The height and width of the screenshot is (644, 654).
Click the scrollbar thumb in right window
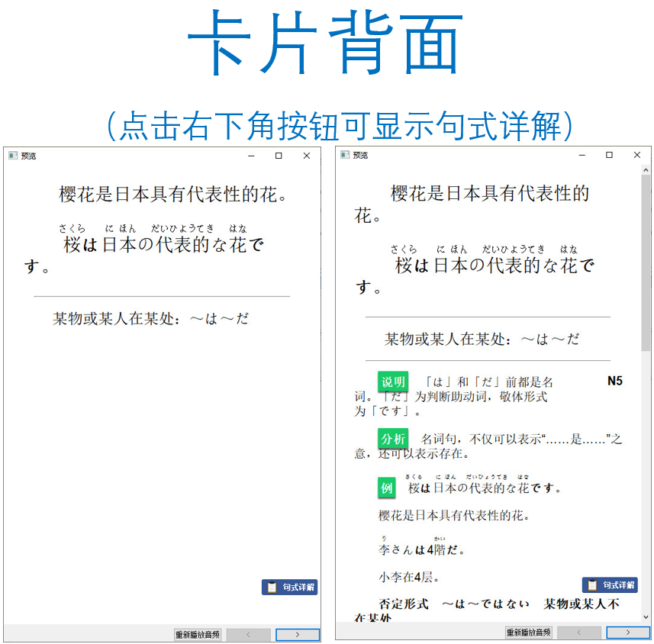(x=646, y=262)
